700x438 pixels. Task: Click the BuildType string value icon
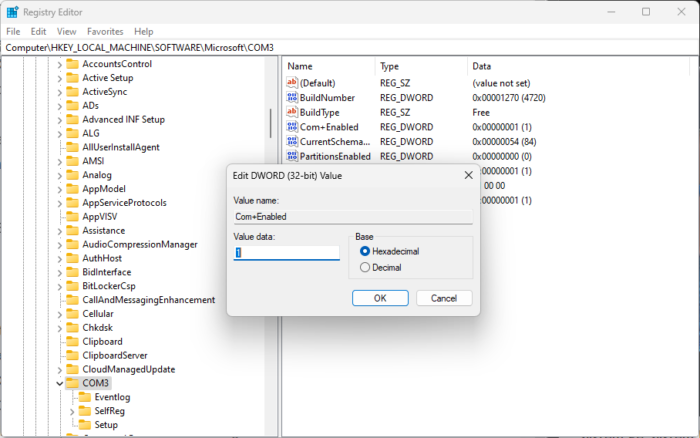click(292, 112)
